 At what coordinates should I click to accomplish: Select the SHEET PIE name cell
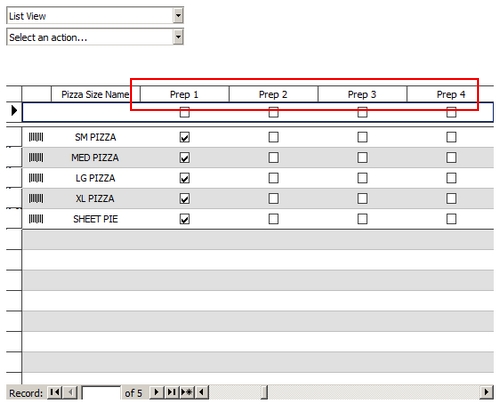tap(95, 219)
